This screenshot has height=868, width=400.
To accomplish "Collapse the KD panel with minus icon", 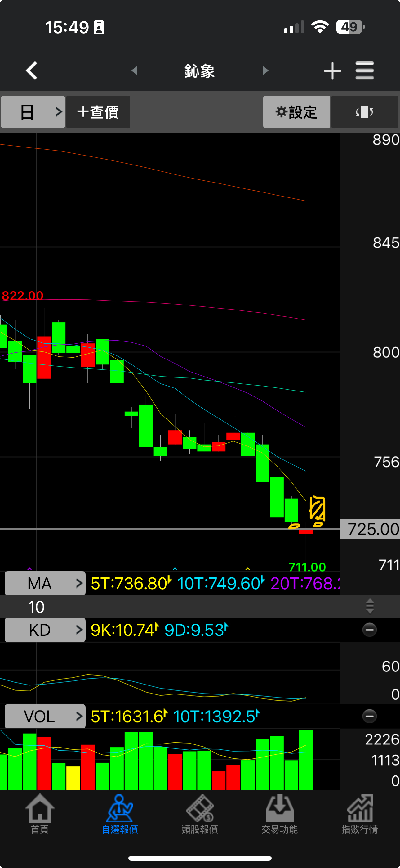I will 369,630.
